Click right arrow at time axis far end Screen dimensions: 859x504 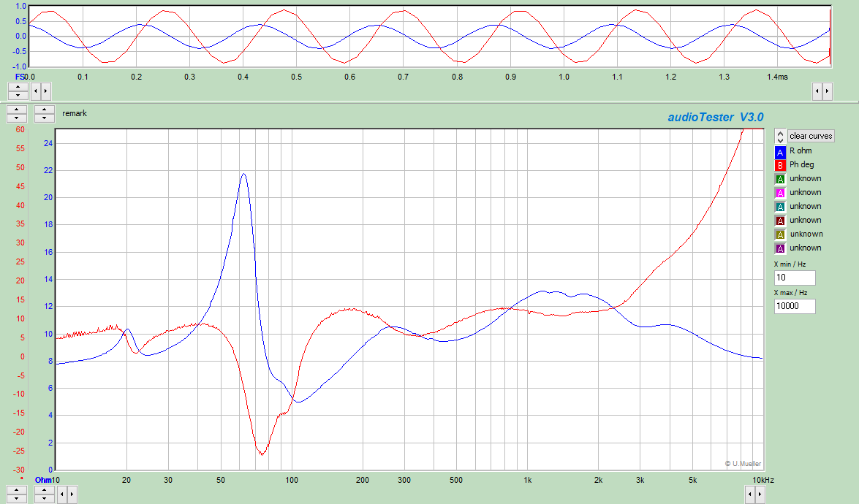[827, 91]
